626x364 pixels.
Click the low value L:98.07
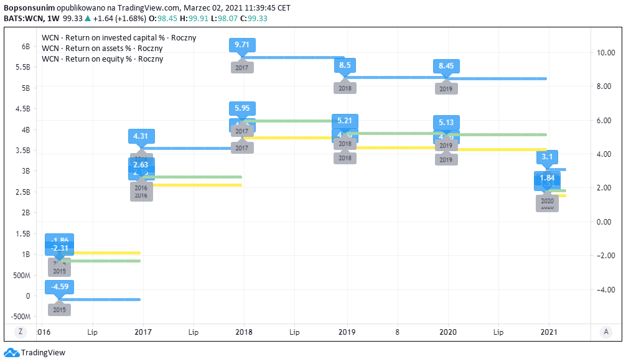point(225,19)
